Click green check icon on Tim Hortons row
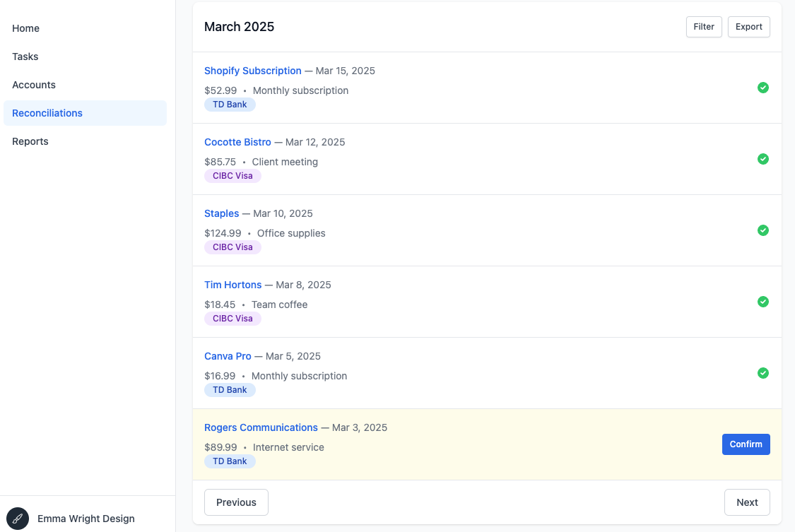 click(x=762, y=302)
